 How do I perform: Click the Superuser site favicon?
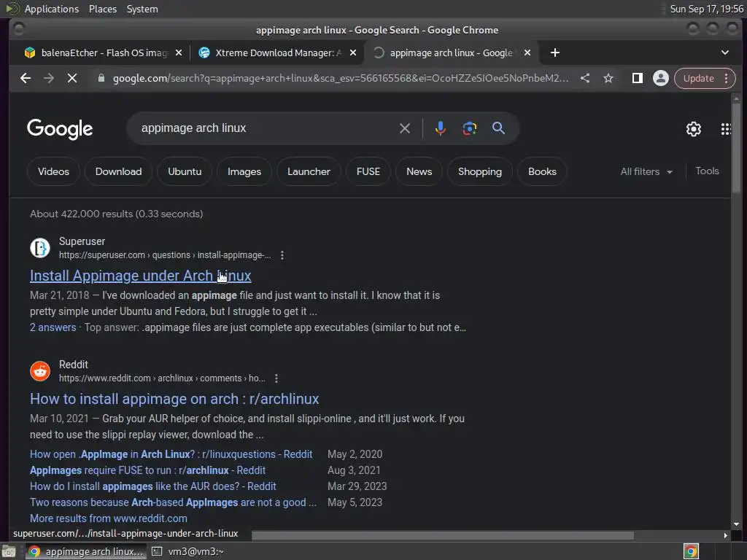click(40, 248)
